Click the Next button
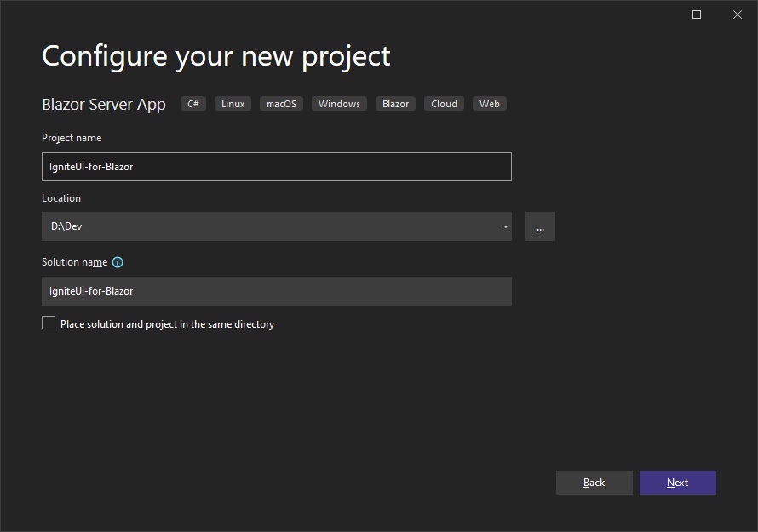 677,483
